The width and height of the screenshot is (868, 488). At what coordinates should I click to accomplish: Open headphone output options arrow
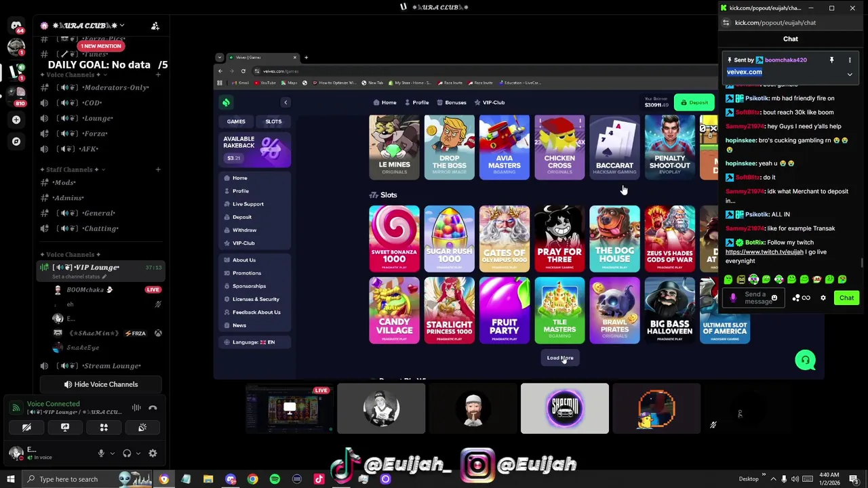coord(138,453)
